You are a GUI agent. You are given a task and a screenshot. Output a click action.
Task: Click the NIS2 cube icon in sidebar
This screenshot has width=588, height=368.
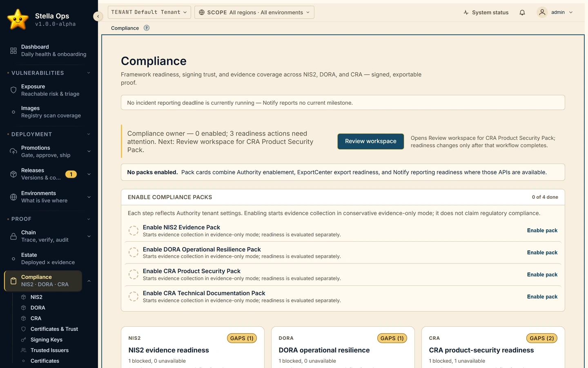24,297
